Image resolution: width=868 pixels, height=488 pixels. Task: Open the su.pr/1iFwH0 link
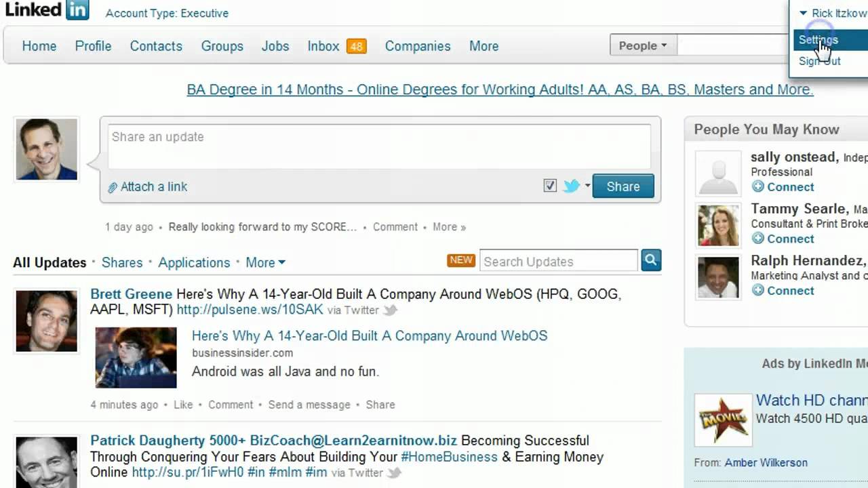click(188, 472)
